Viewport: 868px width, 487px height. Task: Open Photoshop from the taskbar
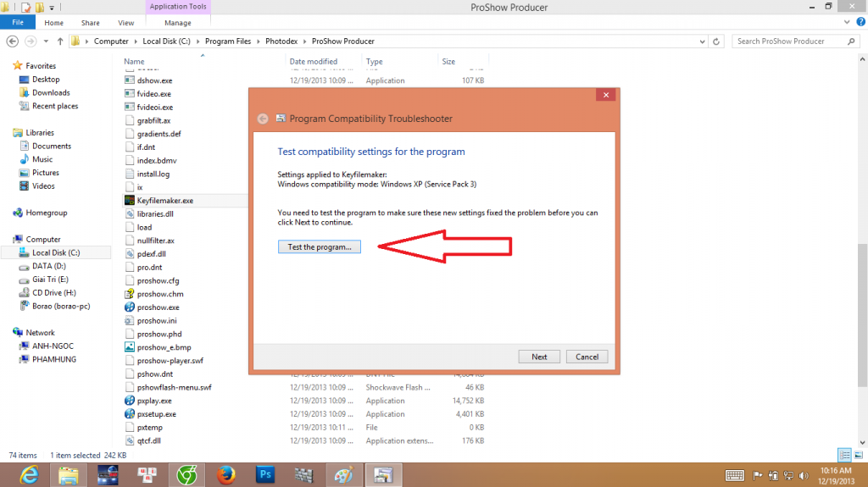pyautogui.click(x=265, y=475)
